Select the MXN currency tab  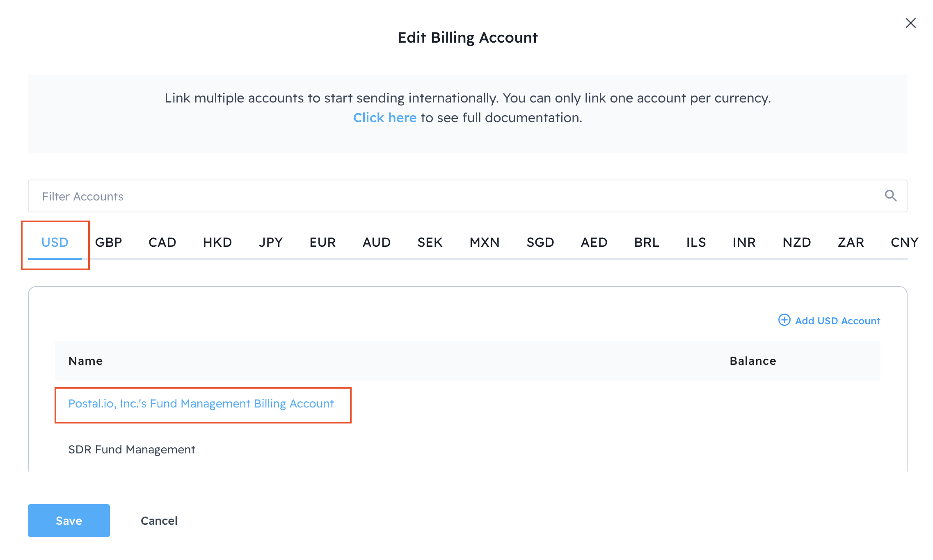click(x=484, y=242)
